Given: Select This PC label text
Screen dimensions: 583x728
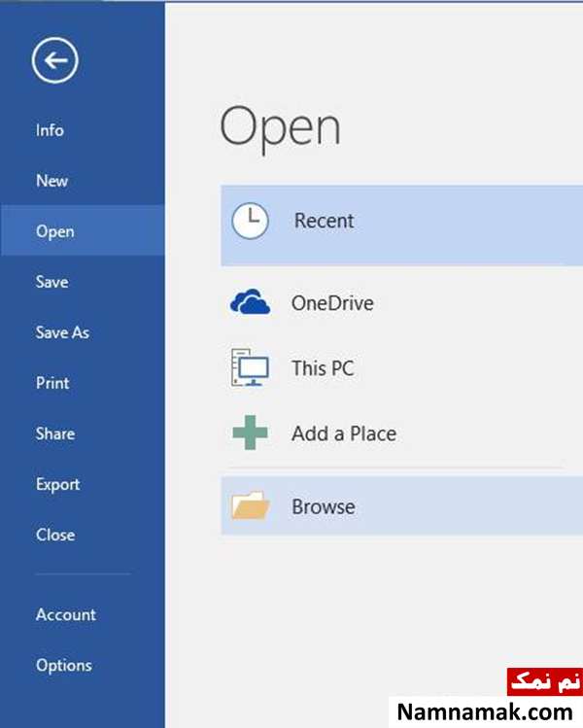Looking at the screenshot, I should [323, 368].
